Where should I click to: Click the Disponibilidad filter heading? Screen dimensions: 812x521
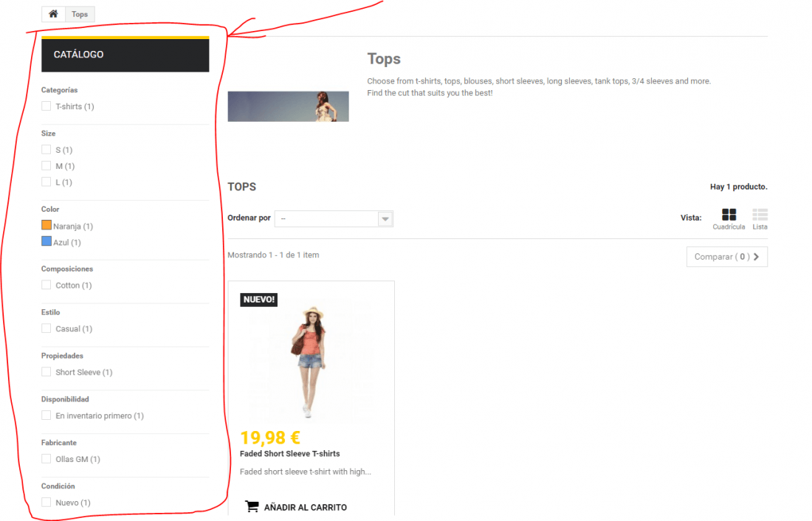pyautogui.click(x=65, y=399)
